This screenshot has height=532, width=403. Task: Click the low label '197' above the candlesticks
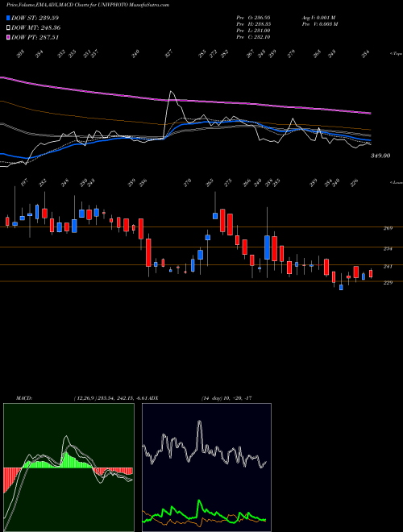click(x=23, y=182)
